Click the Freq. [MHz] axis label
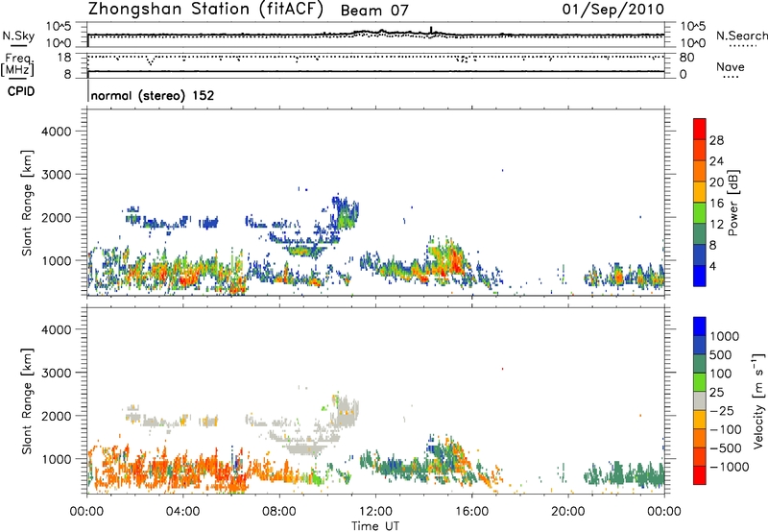Viewport: 768px width, 532px height. point(17,65)
